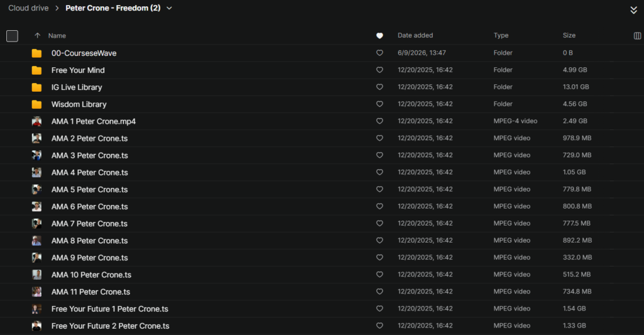Select the AMA 7 Peter Crone.ts thumbnail
This screenshot has width=644, height=335.
36,223
